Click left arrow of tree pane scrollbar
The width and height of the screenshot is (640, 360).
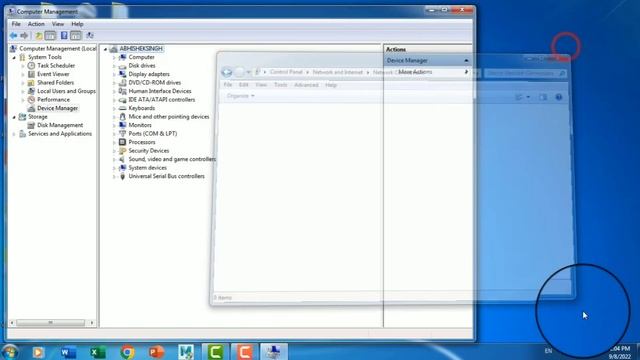pyautogui.click(x=12, y=323)
